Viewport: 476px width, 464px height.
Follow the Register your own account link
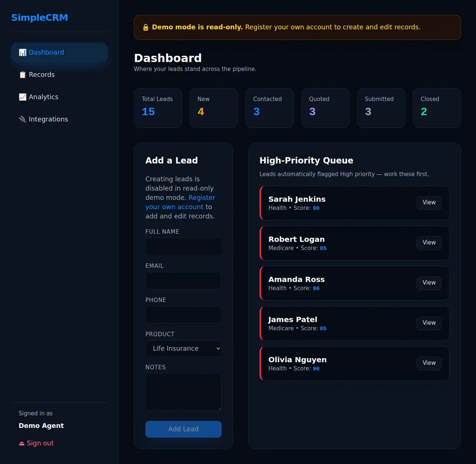pyautogui.click(x=180, y=203)
